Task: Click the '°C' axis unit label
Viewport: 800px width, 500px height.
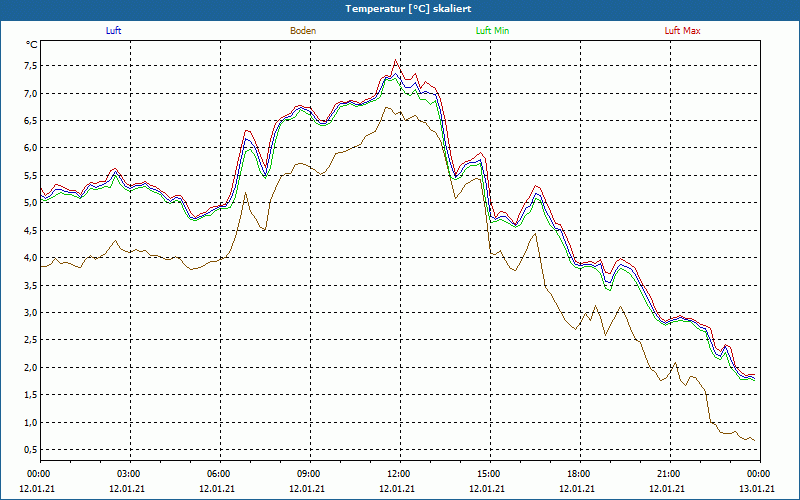Action: point(32,45)
